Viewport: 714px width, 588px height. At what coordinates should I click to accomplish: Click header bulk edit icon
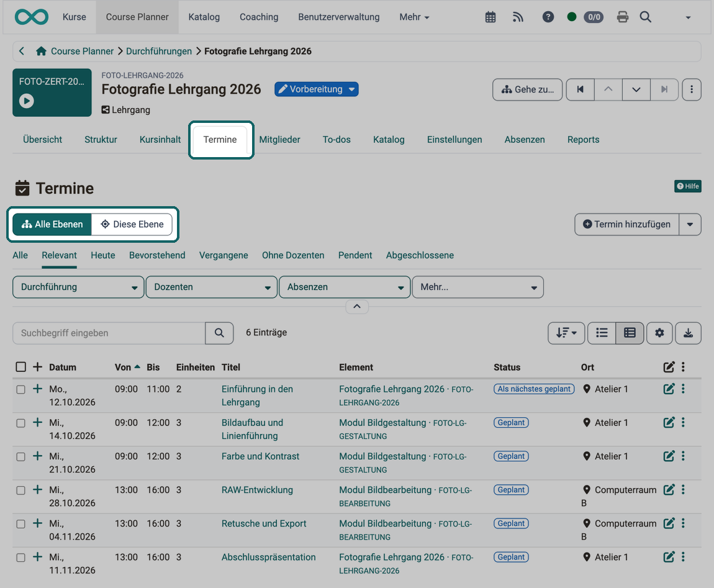(669, 367)
